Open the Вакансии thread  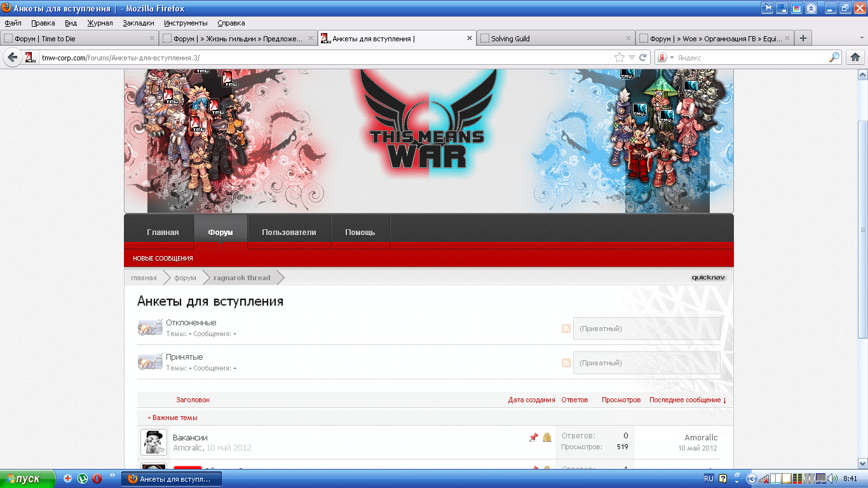click(x=190, y=437)
